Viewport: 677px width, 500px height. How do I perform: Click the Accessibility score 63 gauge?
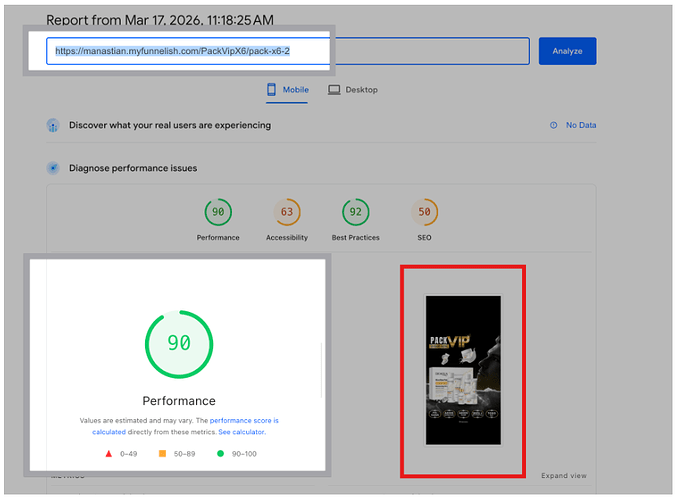coord(287,212)
